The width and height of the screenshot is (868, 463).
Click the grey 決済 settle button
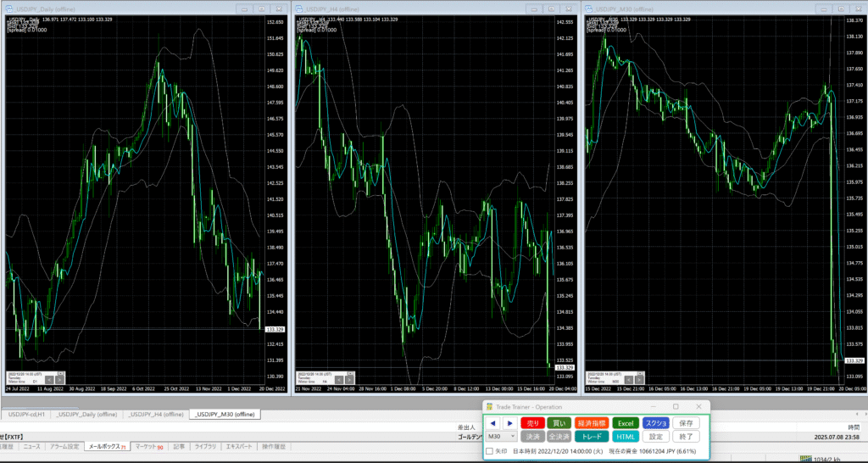pyautogui.click(x=532, y=437)
